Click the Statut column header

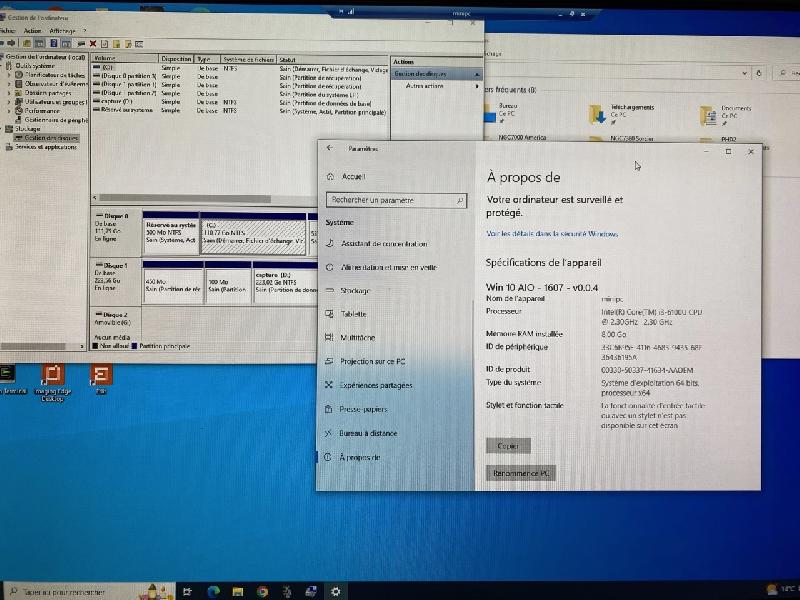[x=333, y=59]
